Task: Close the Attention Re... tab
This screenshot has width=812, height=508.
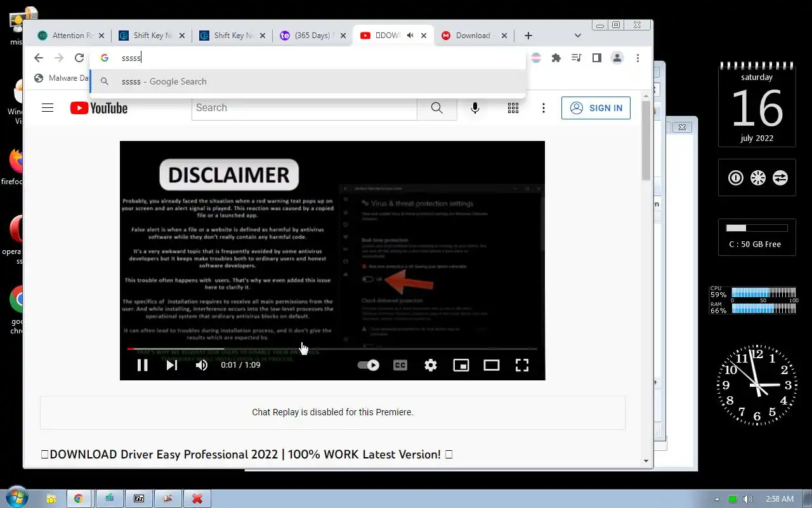Action: 101,36
